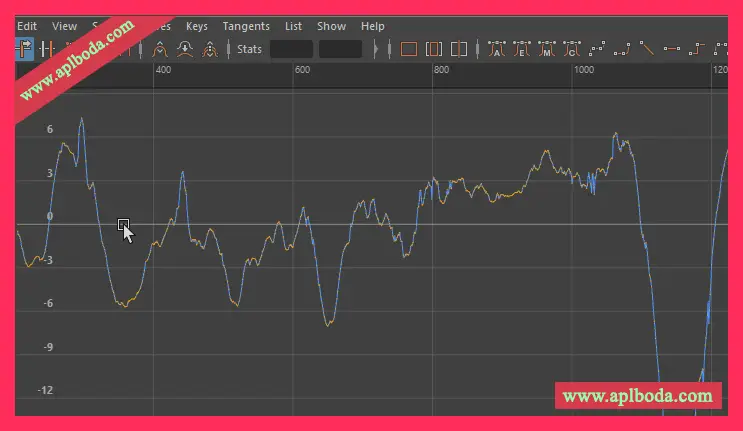
Task: Apply Flat tangents icon
Action: tap(672, 48)
